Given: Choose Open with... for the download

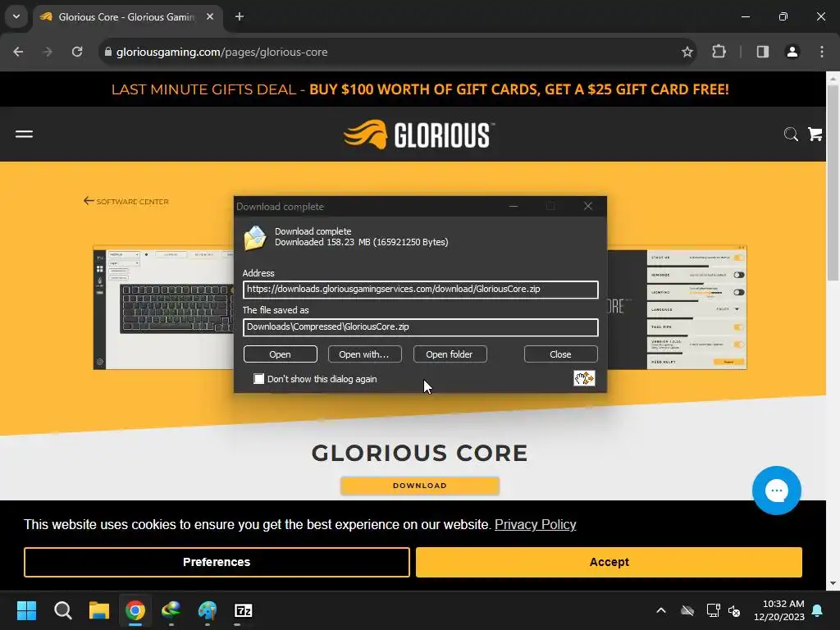Looking at the screenshot, I should pos(364,354).
